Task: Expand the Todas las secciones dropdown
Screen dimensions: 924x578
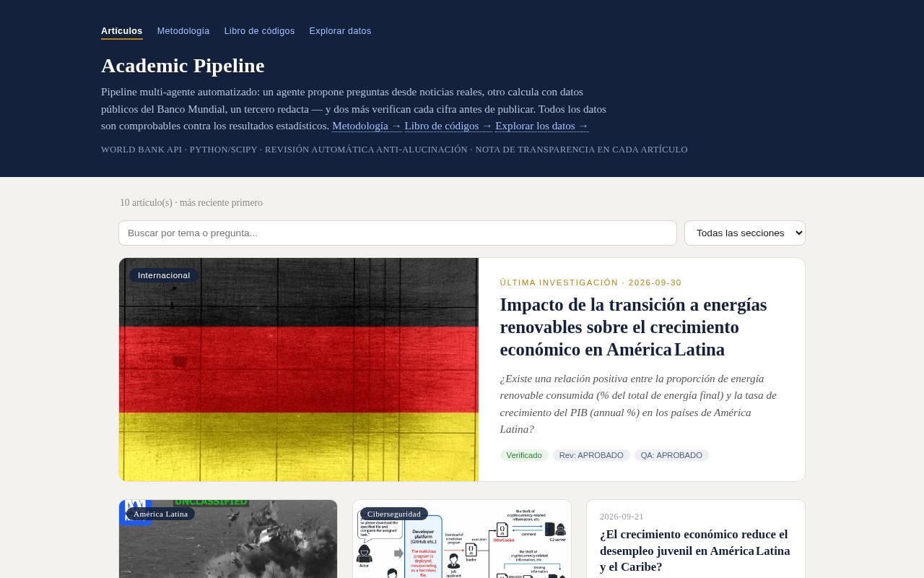Action: click(x=745, y=233)
